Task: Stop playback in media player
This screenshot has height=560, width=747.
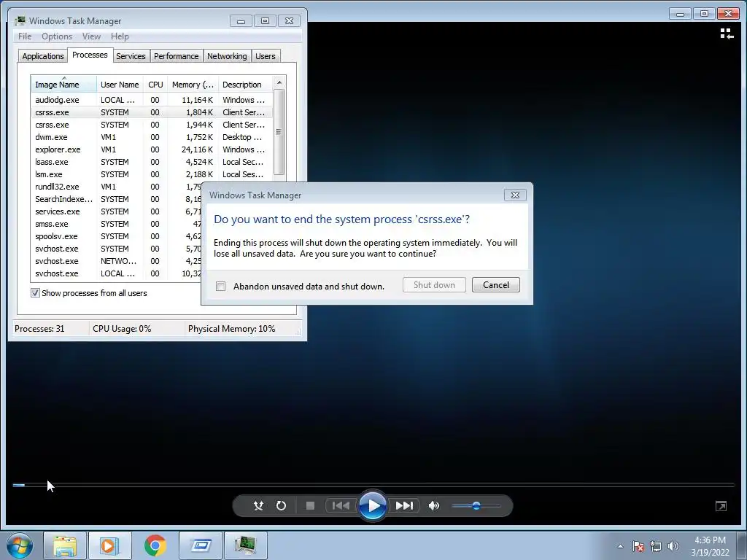Action: [x=310, y=505]
